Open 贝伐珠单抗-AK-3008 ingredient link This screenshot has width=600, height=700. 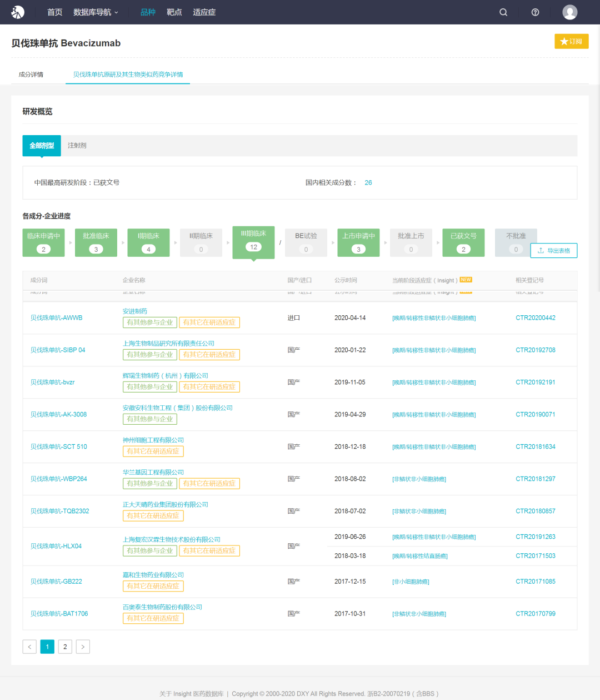tap(59, 415)
